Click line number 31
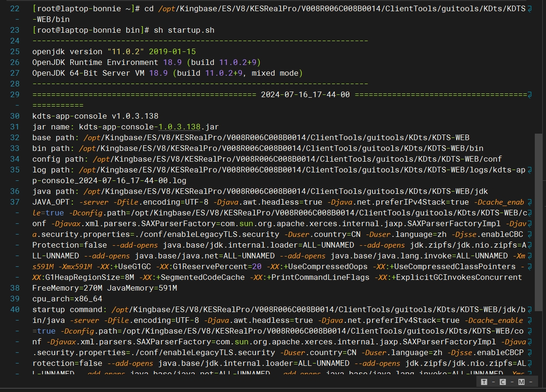The width and height of the screenshot is (546, 392). click(14, 127)
